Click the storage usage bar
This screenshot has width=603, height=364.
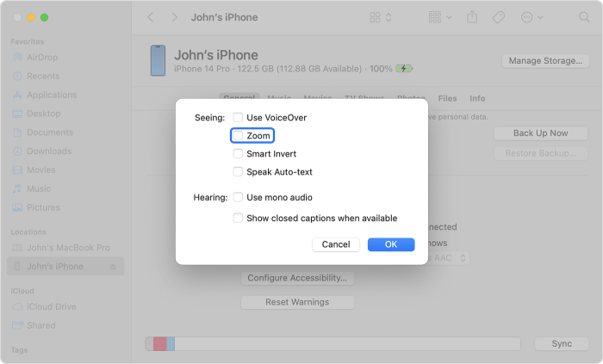(333, 343)
